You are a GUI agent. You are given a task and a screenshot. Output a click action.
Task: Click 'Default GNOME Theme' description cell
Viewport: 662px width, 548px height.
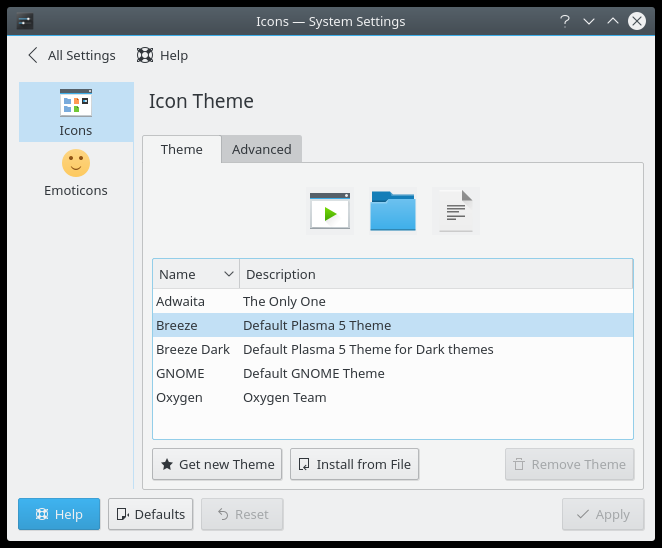point(314,374)
